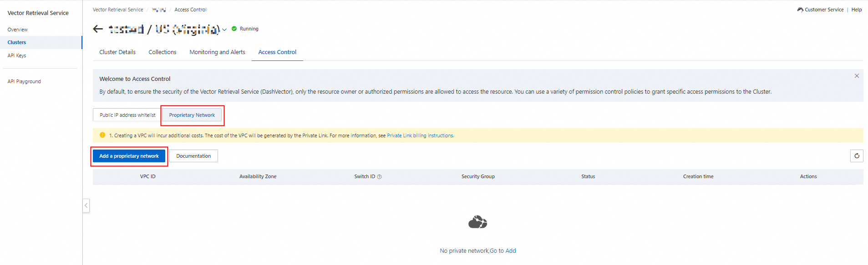Click the Running status text
868x265 pixels.
point(249,29)
